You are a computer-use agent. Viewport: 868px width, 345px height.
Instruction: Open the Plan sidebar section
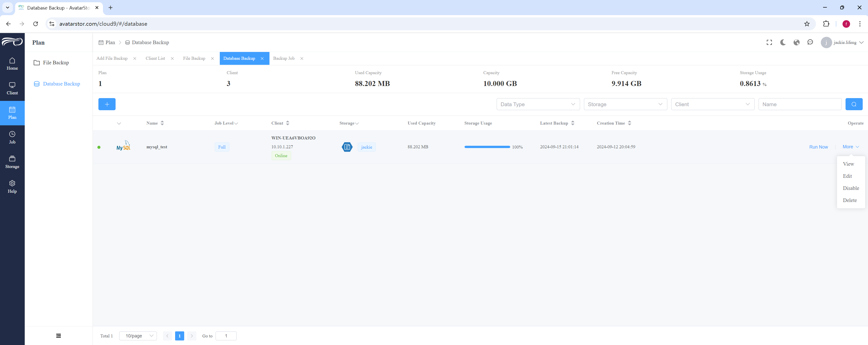point(12,113)
